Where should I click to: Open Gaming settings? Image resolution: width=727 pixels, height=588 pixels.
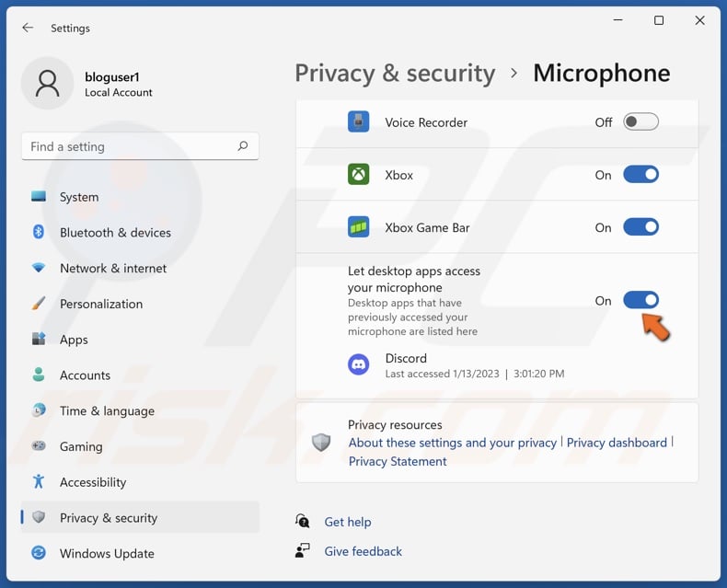(140, 446)
